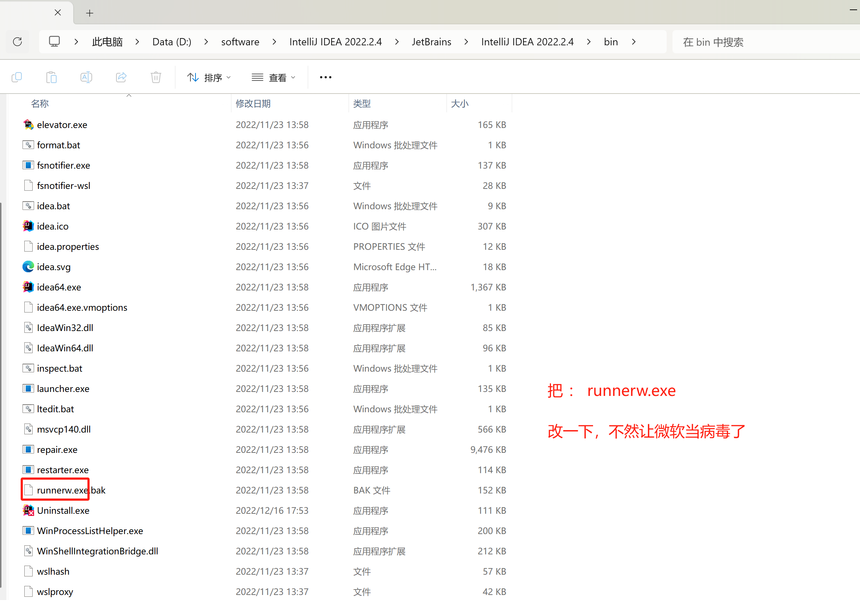Select the runnerw.exe.bak file name
Viewport: 860px width, 616px height.
[71, 490]
